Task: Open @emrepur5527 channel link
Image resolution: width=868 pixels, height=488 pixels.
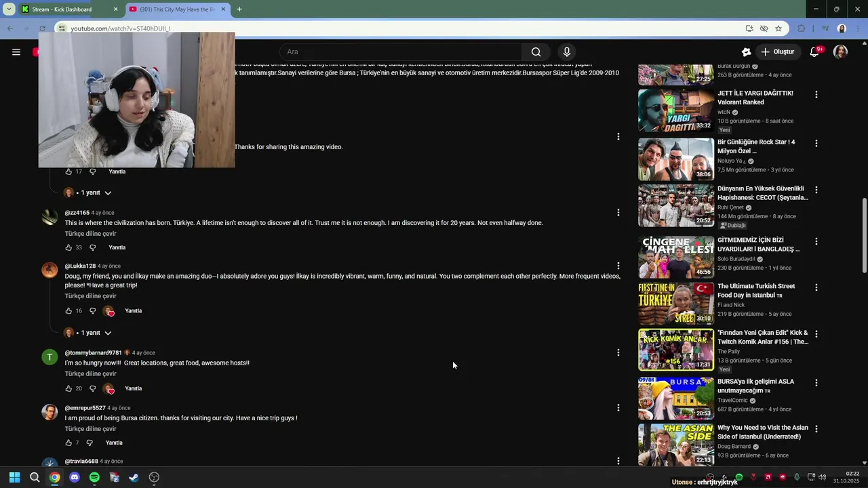Action: tap(85, 408)
